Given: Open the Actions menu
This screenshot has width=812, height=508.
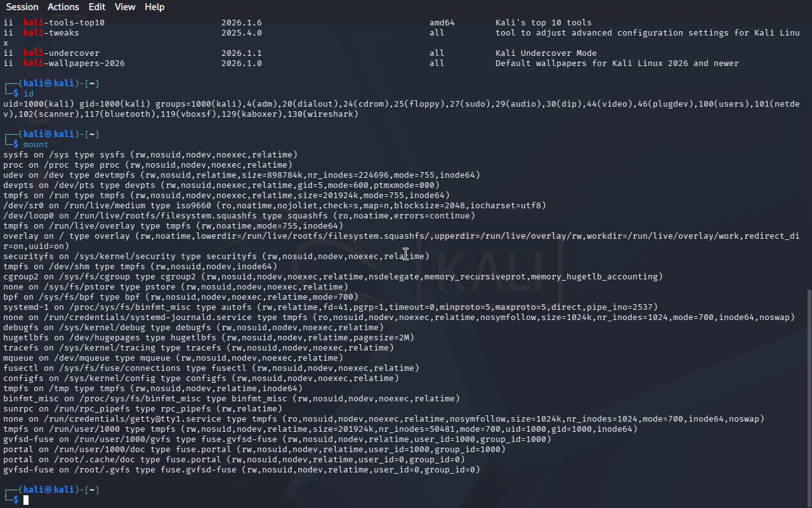Looking at the screenshot, I should [x=63, y=7].
